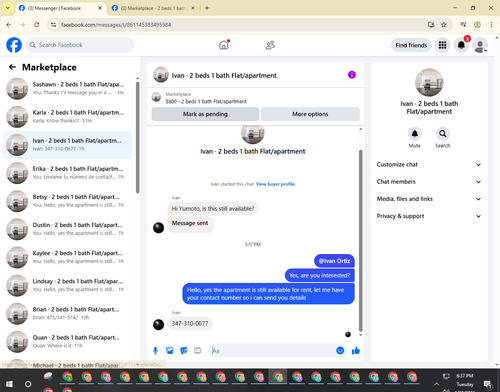Click the Search magnifier in chat details
The width and height of the screenshot is (500, 392).
(443, 134)
